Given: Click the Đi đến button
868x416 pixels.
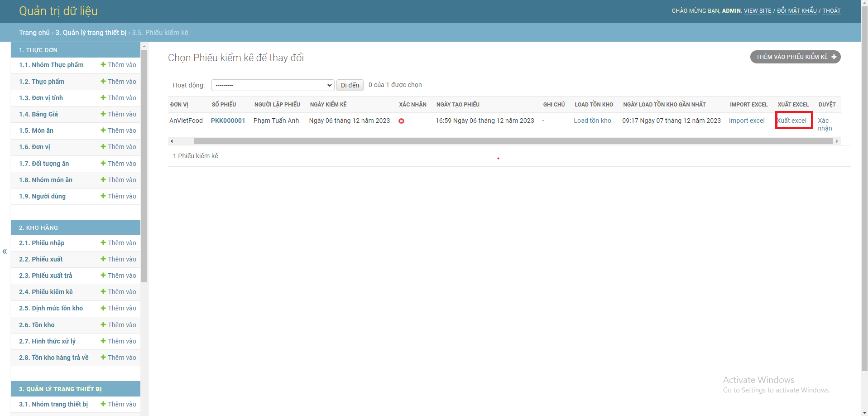Looking at the screenshot, I should [x=349, y=85].
